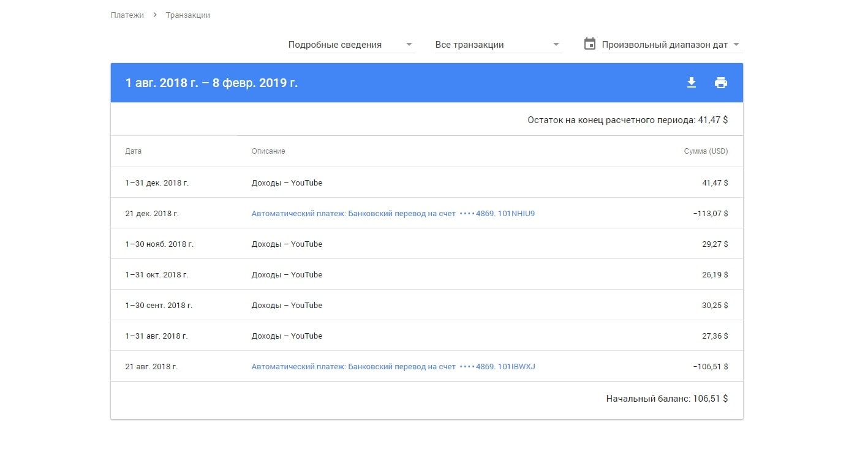Screen dimensions: 868x466
Task: Click the download transactions icon
Action: 692,83
